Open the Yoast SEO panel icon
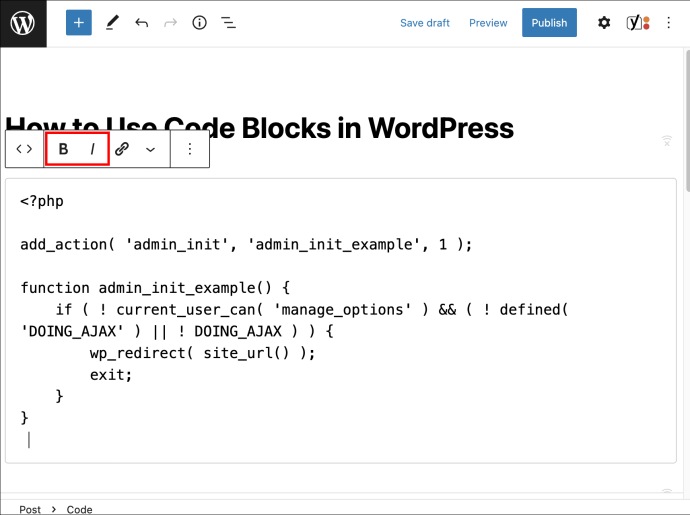This screenshot has width=690, height=515. [638, 22]
